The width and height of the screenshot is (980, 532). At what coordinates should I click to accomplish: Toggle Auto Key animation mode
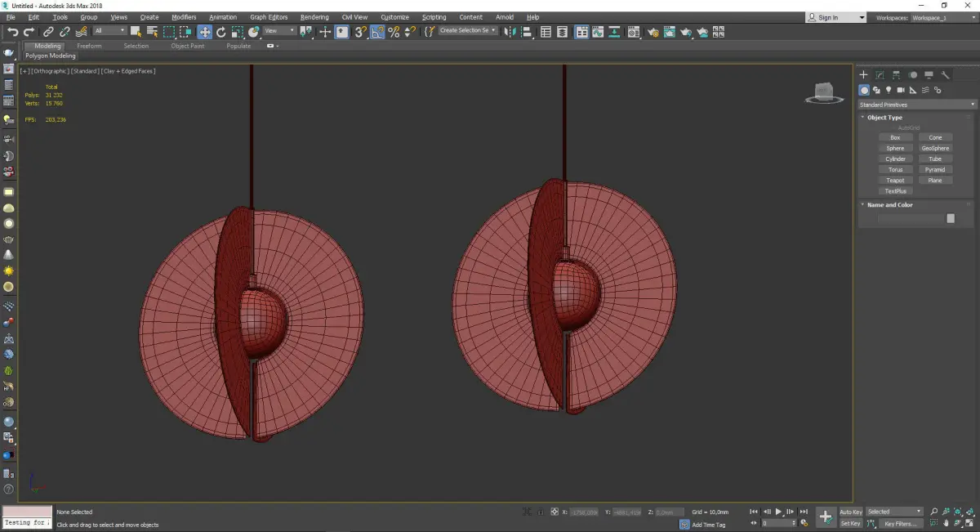coord(850,512)
